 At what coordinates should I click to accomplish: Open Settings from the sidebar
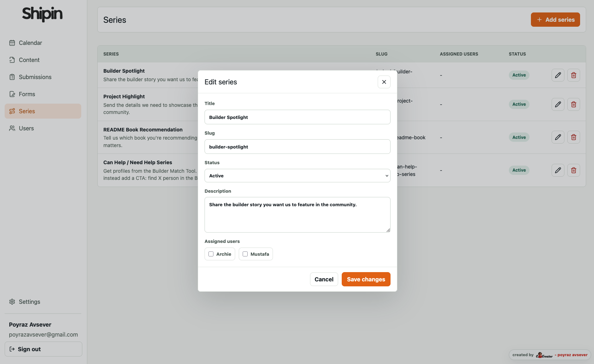(x=43, y=302)
